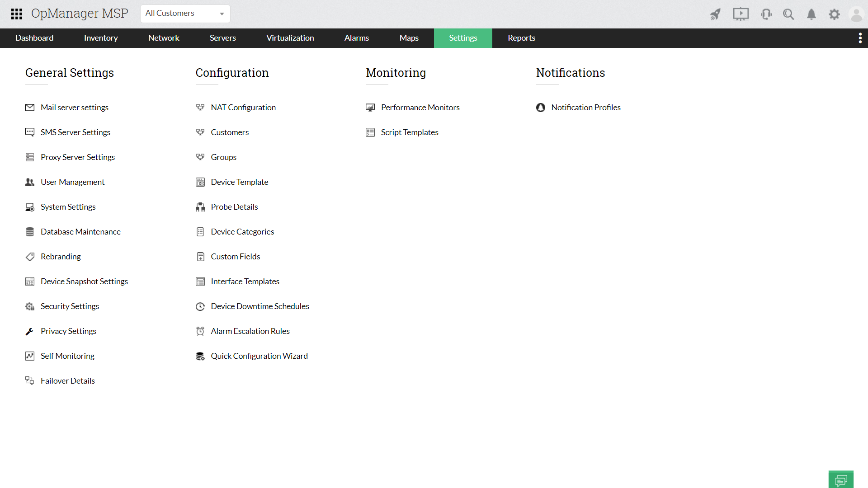Image resolution: width=868 pixels, height=488 pixels.
Task: Expand the All Customers dropdown
Action: click(x=185, y=14)
